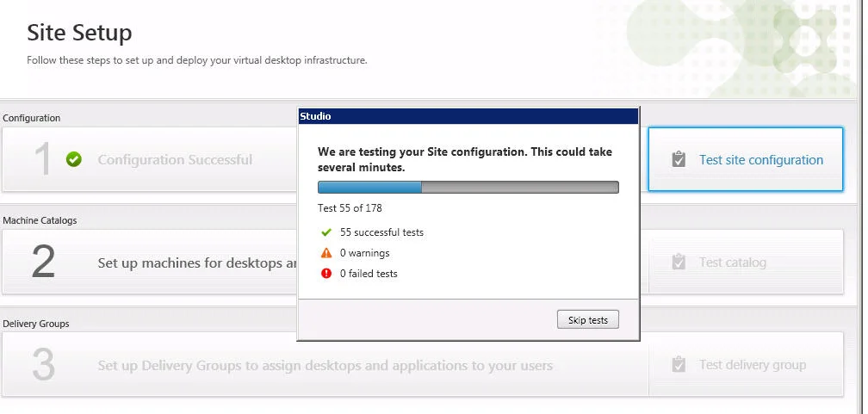
Task: Click the test progress bar
Action: click(x=468, y=187)
